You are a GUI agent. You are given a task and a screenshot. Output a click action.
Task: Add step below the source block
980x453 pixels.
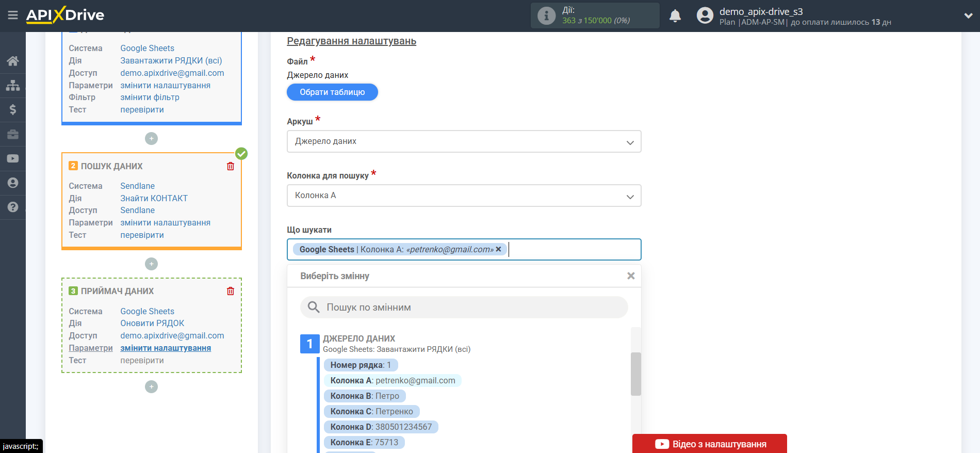[151, 138]
